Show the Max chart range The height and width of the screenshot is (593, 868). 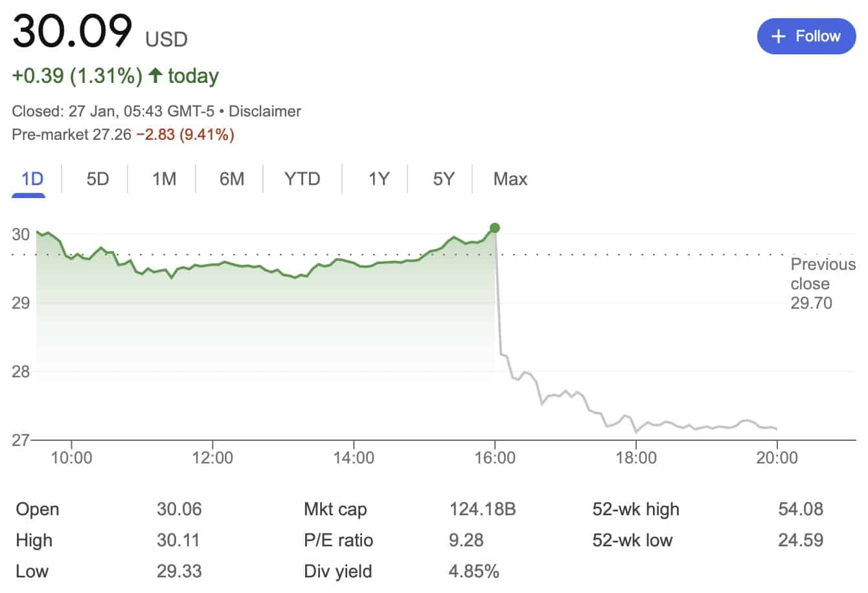[x=510, y=179]
